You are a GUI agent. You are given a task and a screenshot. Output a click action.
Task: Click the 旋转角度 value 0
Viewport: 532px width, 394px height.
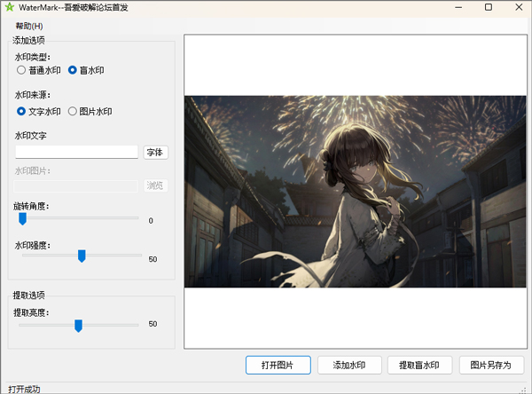(x=151, y=221)
